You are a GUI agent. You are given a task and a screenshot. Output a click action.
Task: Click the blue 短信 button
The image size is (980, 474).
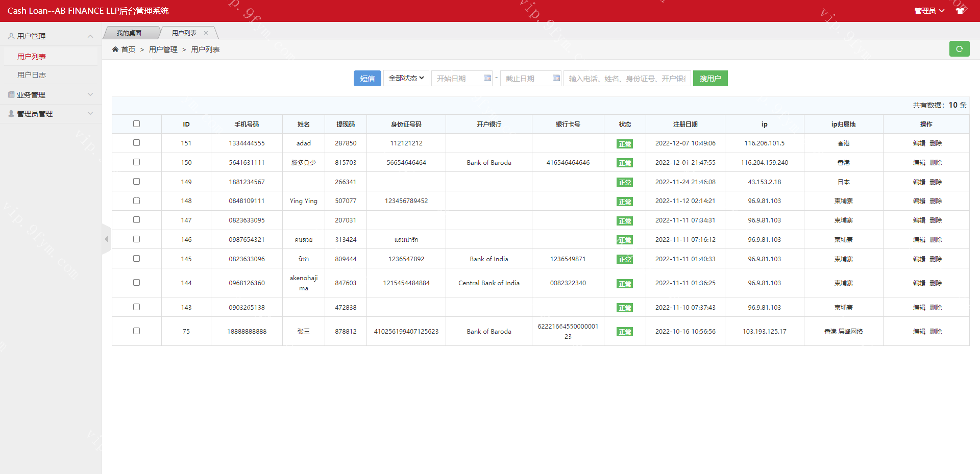[367, 78]
